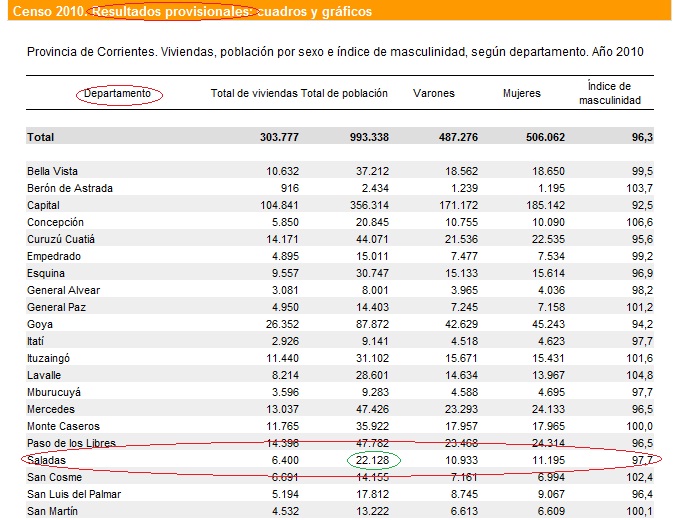Select the Curuzú Cuatiá row label
Image resolution: width=682 pixels, height=520 pixels.
tap(62, 239)
